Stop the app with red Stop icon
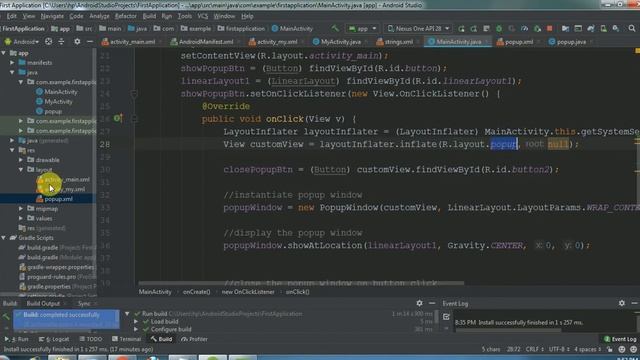 click(550, 29)
